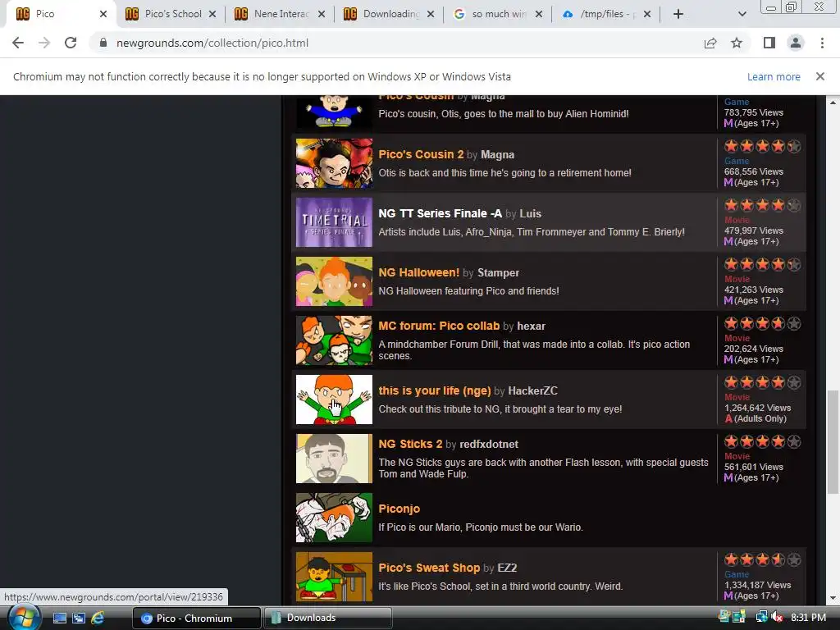Click this is your life thumbnail
Image resolution: width=840 pixels, height=630 pixels.
[334, 399]
